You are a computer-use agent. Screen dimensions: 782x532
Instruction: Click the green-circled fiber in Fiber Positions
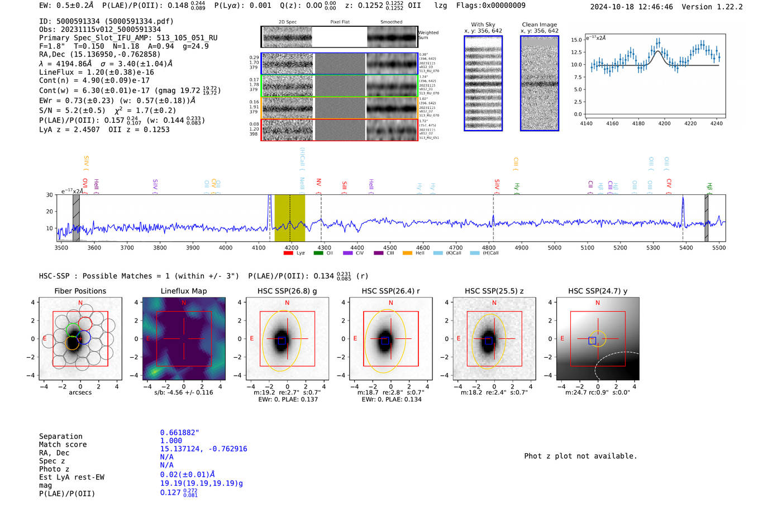coord(73,329)
